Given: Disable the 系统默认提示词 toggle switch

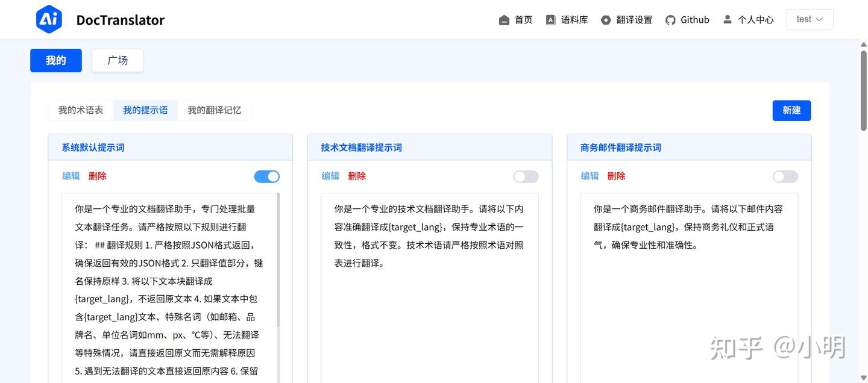Looking at the screenshot, I should point(267,176).
